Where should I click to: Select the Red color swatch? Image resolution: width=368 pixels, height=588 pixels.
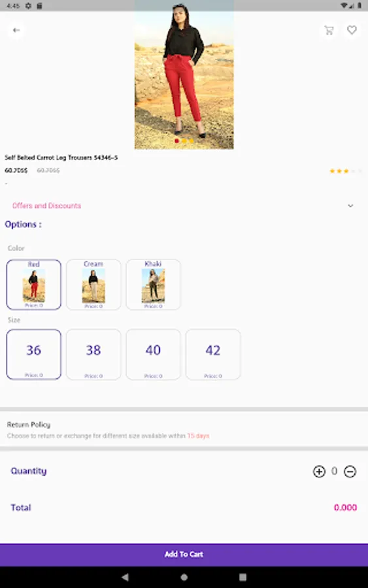(34, 285)
